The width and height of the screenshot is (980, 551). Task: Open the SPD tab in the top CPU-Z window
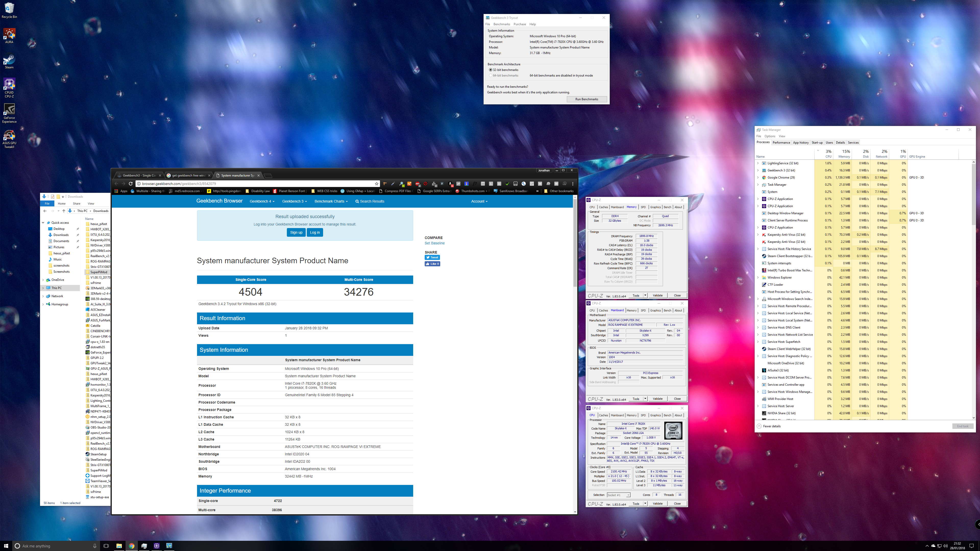click(x=643, y=207)
